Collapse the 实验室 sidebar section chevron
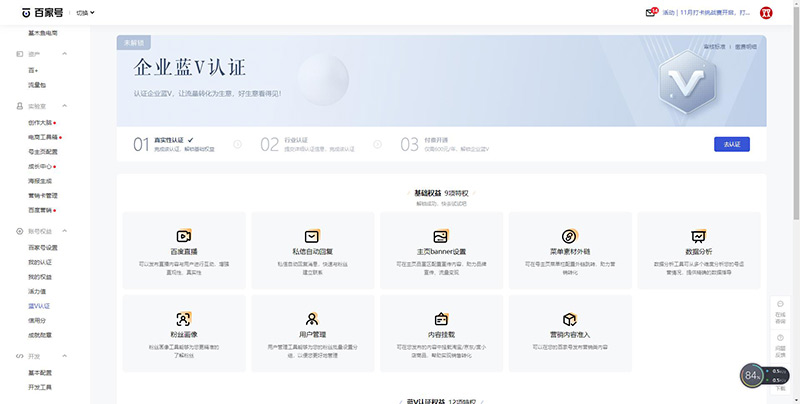 pyautogui.click(x=64, y=106)
